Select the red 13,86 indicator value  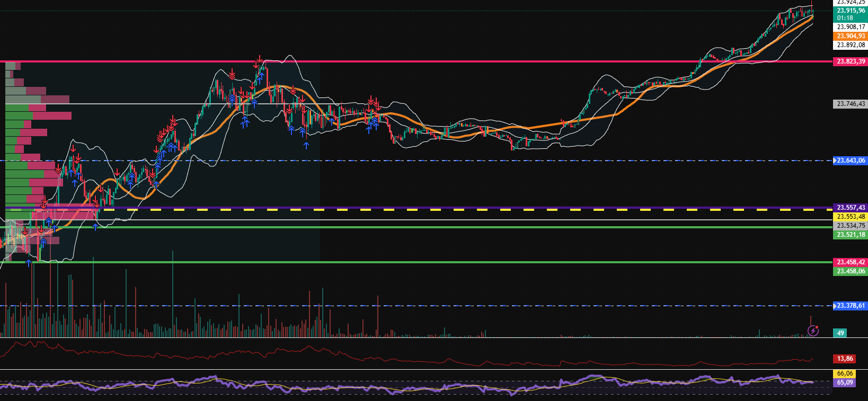tap(845, 359)
